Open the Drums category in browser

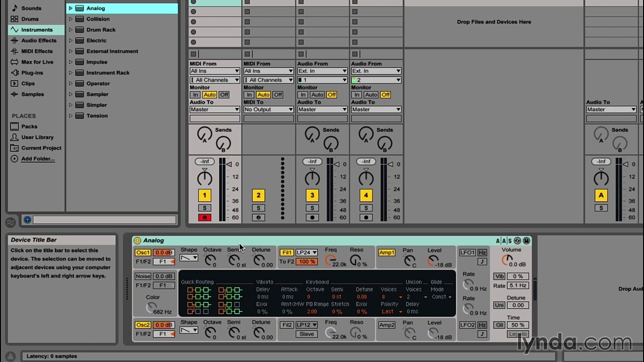pos(30,19)
